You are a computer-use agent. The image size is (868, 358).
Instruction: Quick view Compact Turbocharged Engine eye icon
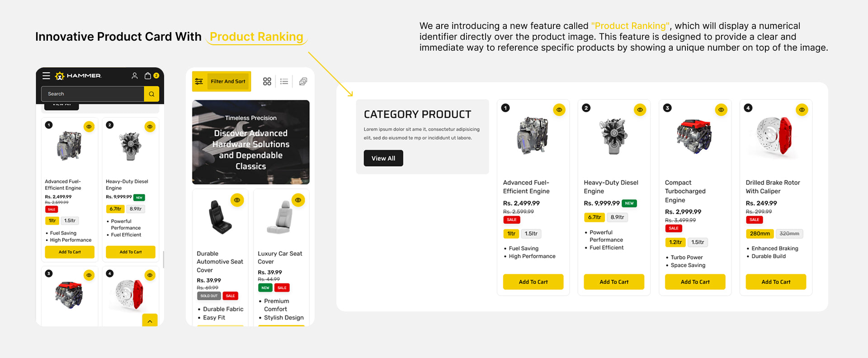click(721, 110)
